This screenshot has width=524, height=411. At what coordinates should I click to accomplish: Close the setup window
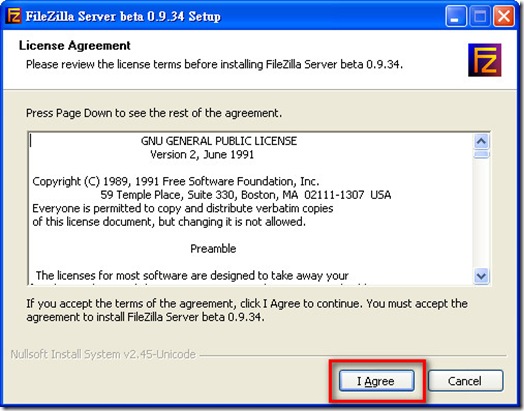[x=504, y=17]
